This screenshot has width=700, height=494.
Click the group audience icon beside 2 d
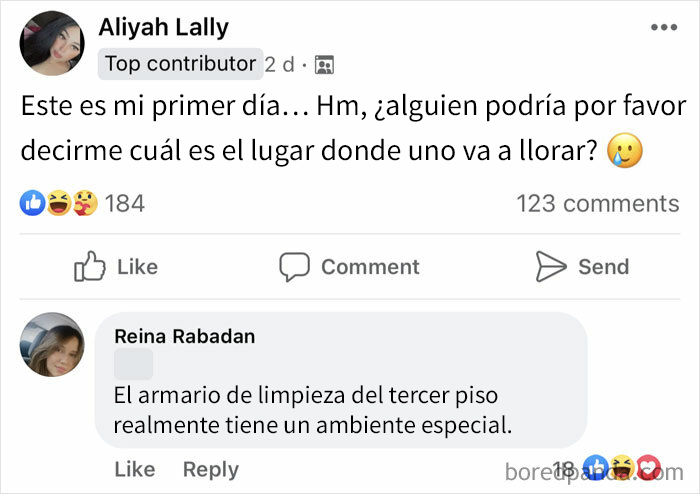click(324, 65)
